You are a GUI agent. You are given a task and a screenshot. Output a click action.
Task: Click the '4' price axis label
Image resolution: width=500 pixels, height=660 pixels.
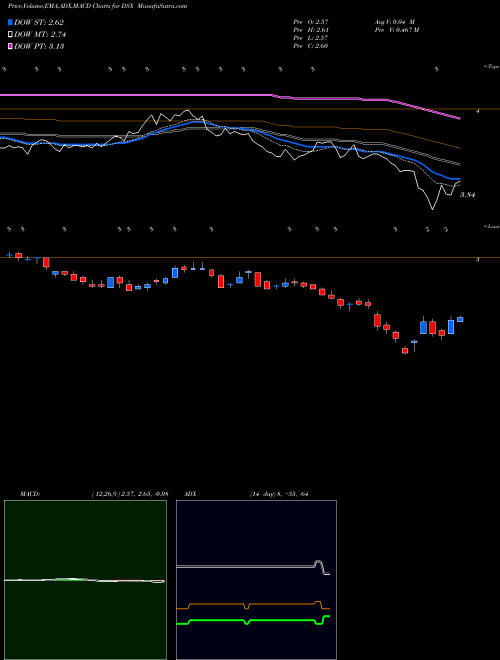click(x=477, y=112)
